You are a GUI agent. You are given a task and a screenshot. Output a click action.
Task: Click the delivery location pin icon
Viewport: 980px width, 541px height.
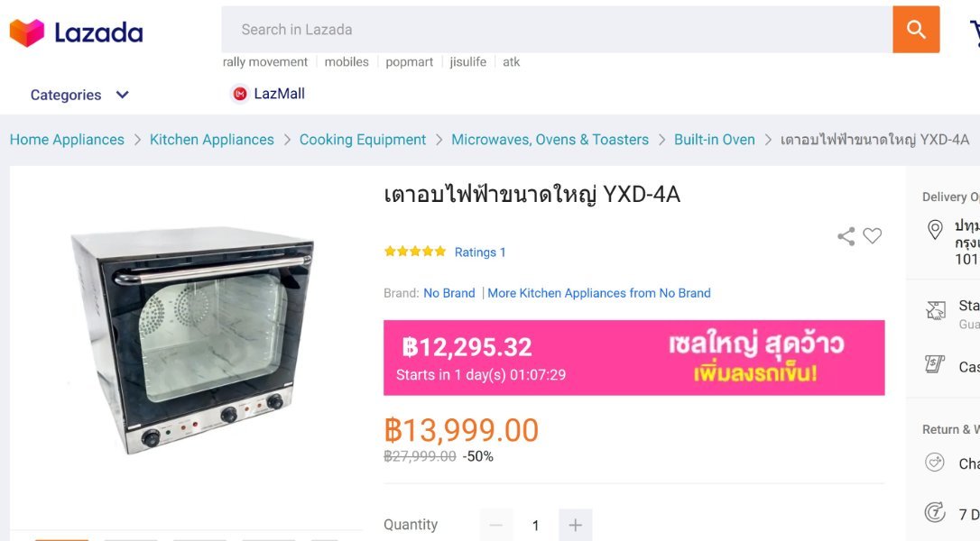pos(935,230)
